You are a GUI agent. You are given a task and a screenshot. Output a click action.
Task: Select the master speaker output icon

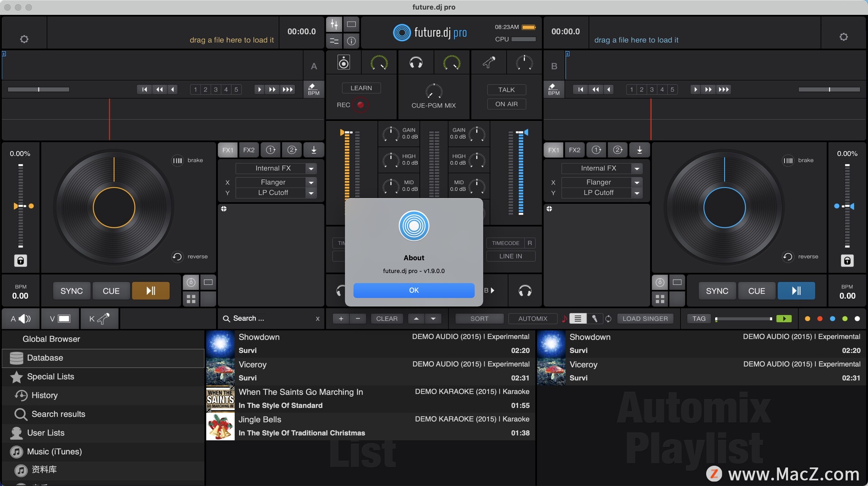point(344,62)
